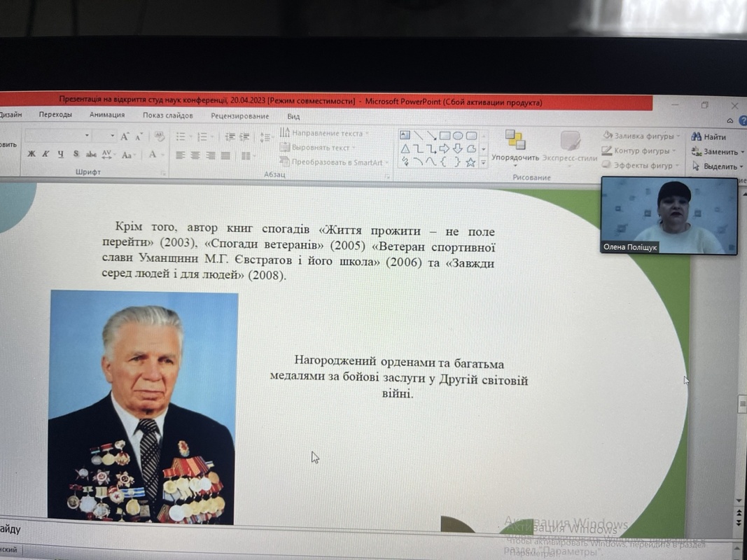Select the Oval shape
The width and height of the screenshot is (747, 560).
(x=458, y=136)
